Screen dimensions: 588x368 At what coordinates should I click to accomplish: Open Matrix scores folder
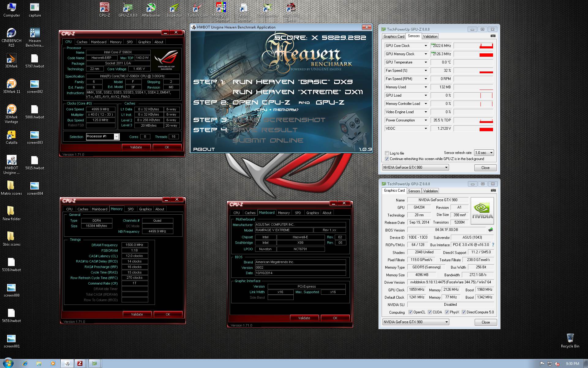tap(11, 188)
